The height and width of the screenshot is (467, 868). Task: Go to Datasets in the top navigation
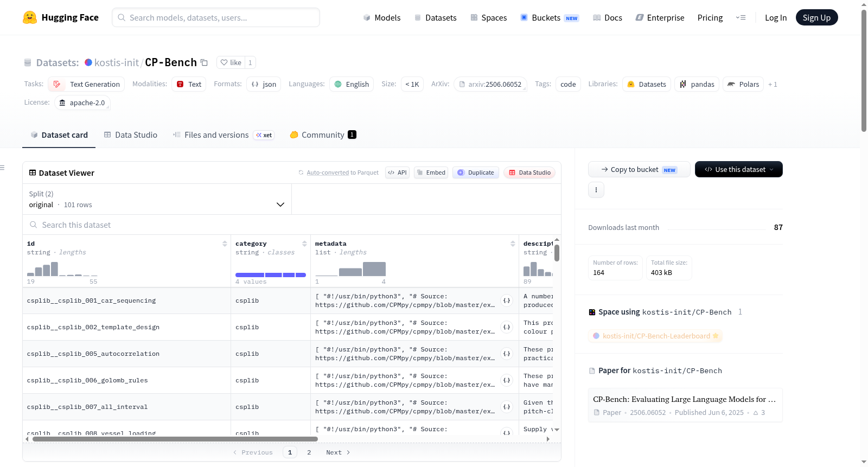(x=436, y=18)
